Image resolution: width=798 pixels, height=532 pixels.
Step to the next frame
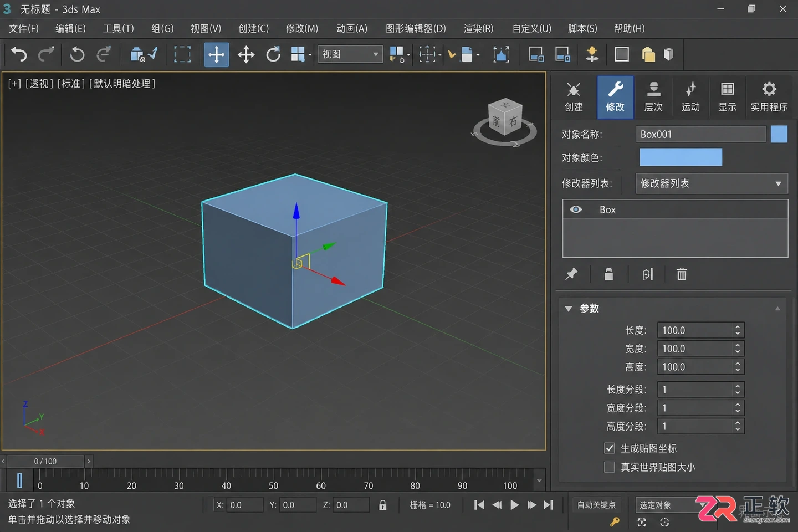tap(531, 505)
